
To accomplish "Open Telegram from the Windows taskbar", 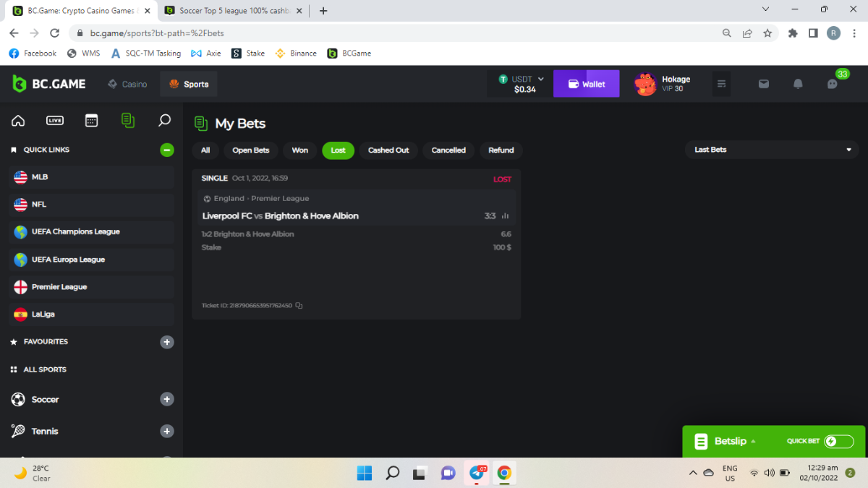I will pyautogui.click(x=477, y=473).
